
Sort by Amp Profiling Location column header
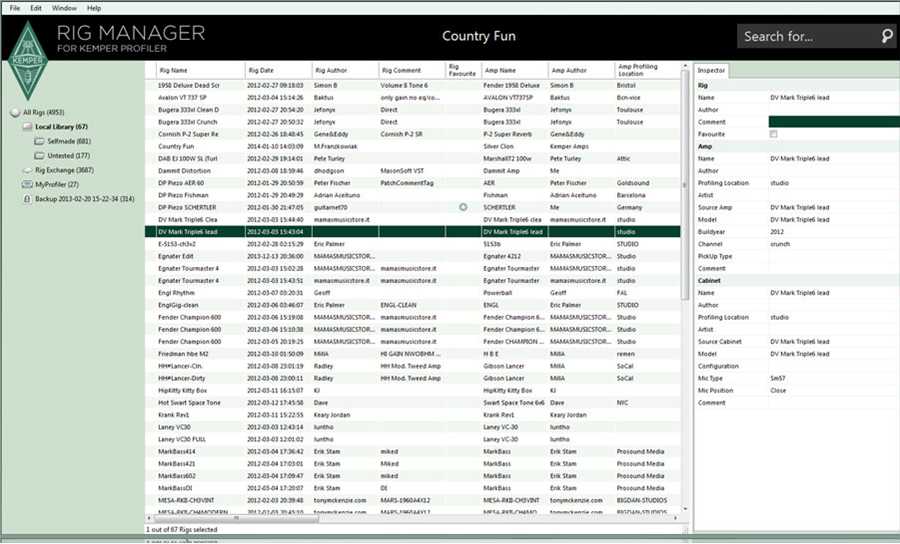pos(647,71)
